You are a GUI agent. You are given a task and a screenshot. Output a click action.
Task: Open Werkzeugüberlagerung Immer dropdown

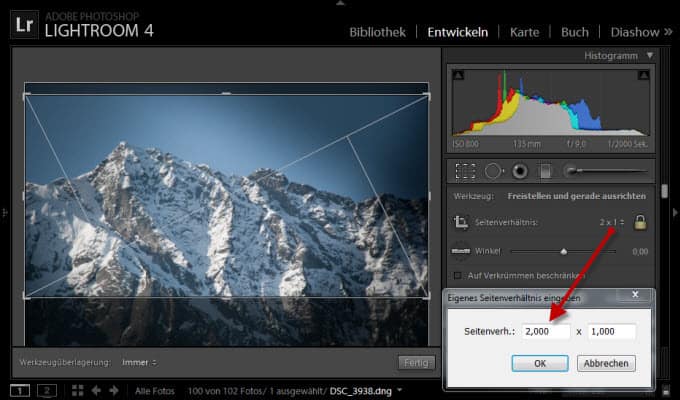click(x=139, y=361)
